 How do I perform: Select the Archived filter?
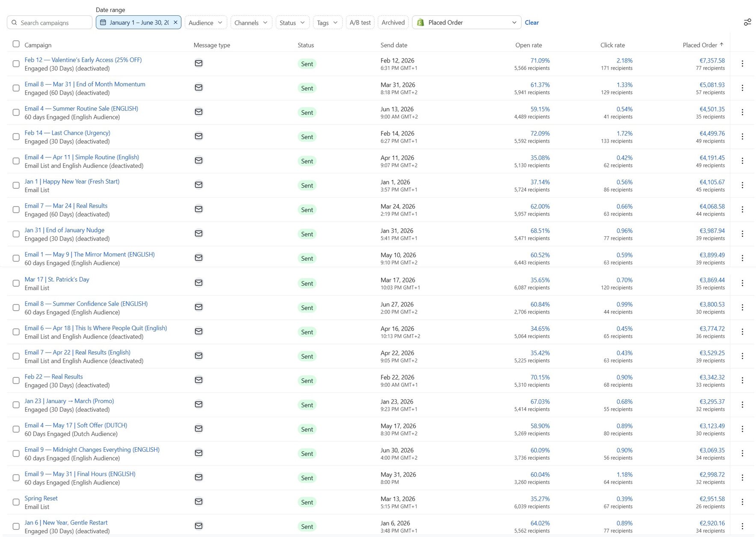[x=393, y=22]
